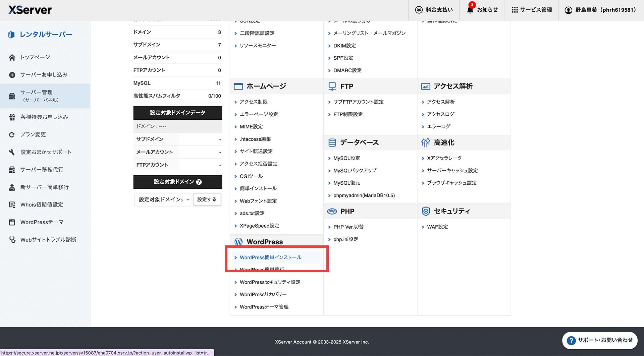The height and width of the screenshot is (356, 644).
Task: Open リソースモニター link
Action: point(258,46)
